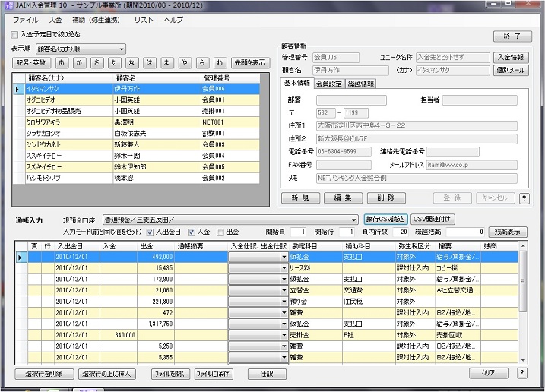
Task: Switch to the 基本情報 tab
Action: point(297,83)
